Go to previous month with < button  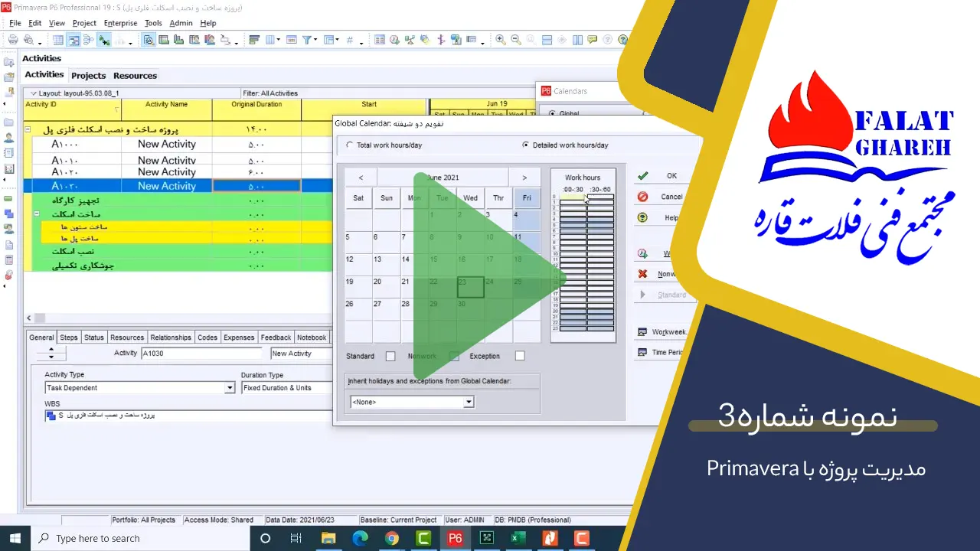[361, 178]
